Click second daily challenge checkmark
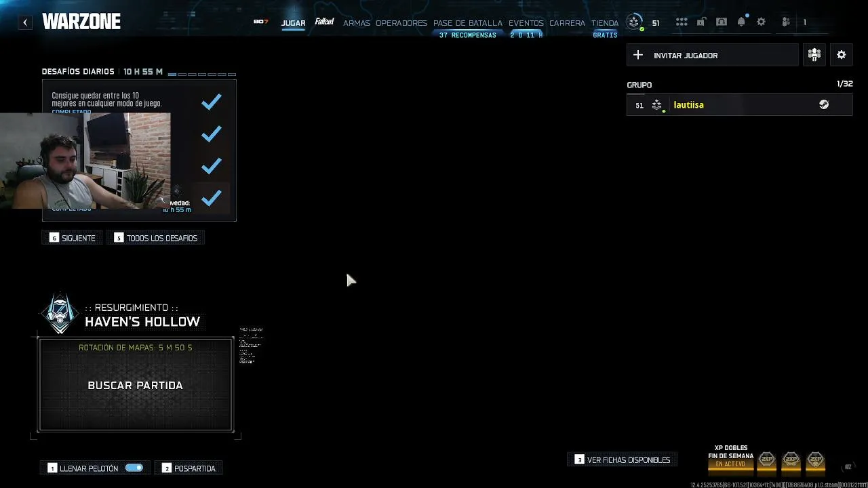 212,134
